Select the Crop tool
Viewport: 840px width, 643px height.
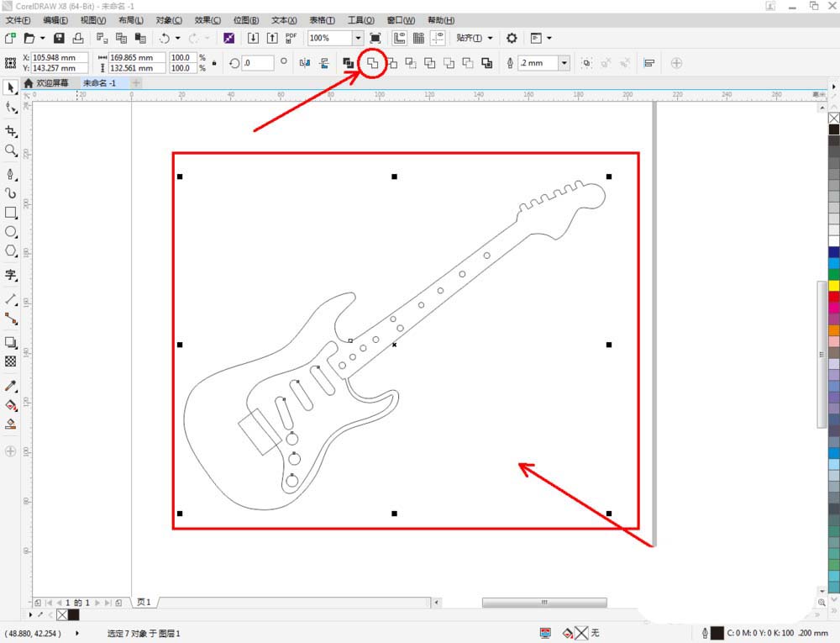11,131
